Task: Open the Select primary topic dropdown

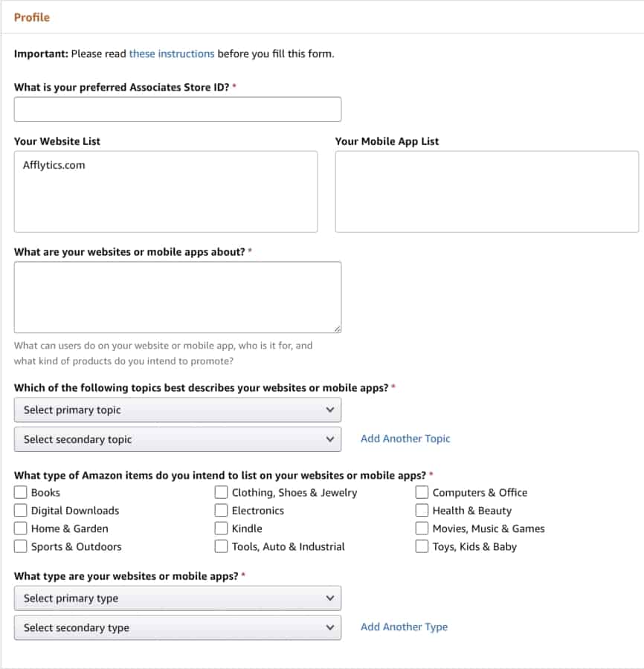Action: pyautogui.click(x=178, y=410)
